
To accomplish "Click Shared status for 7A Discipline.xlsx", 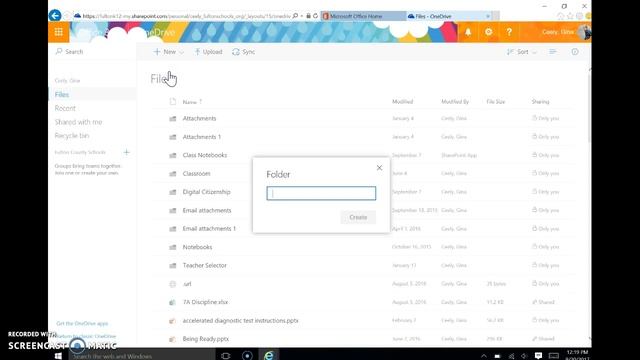I will click(543, 302).
